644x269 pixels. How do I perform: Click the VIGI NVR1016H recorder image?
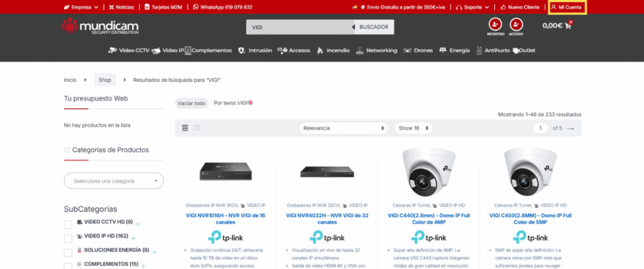[226, 171]
